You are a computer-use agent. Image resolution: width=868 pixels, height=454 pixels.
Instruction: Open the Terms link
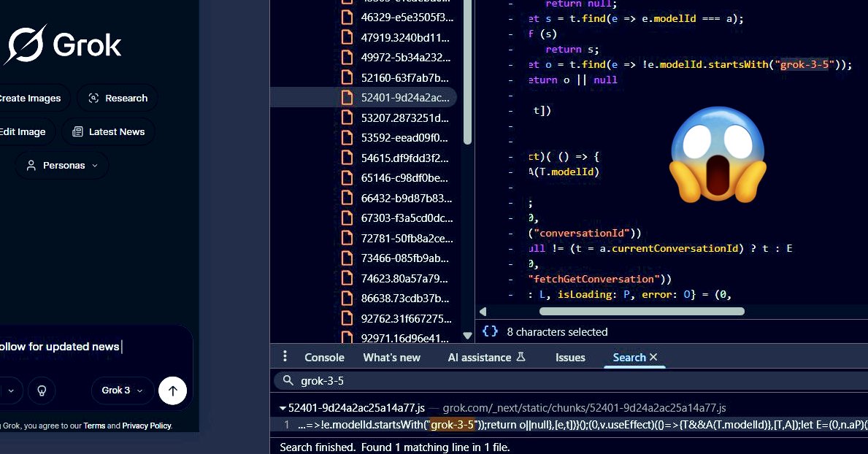coord(94,426)
